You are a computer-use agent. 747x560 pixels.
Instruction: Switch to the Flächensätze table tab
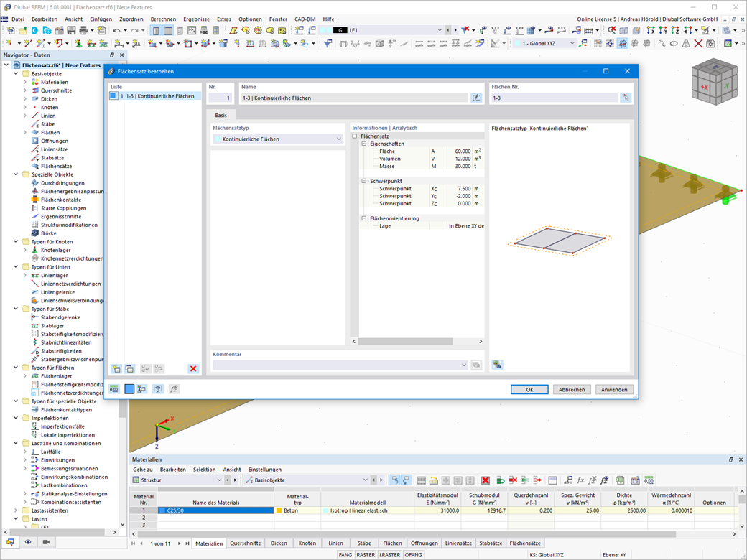click(525, 543)
